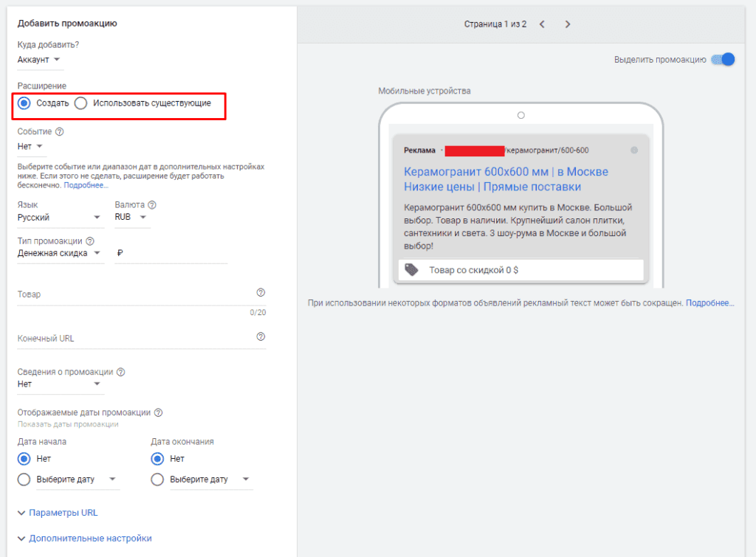This screenshot has width=756, height=557.
Task: Open Подробнее link below ad preview
Action: [x=709, y=303]
